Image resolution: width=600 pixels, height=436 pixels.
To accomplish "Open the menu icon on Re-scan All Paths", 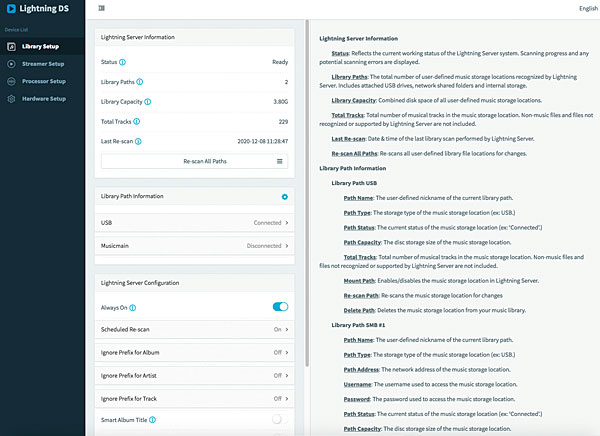I will [x=280, y=162].
